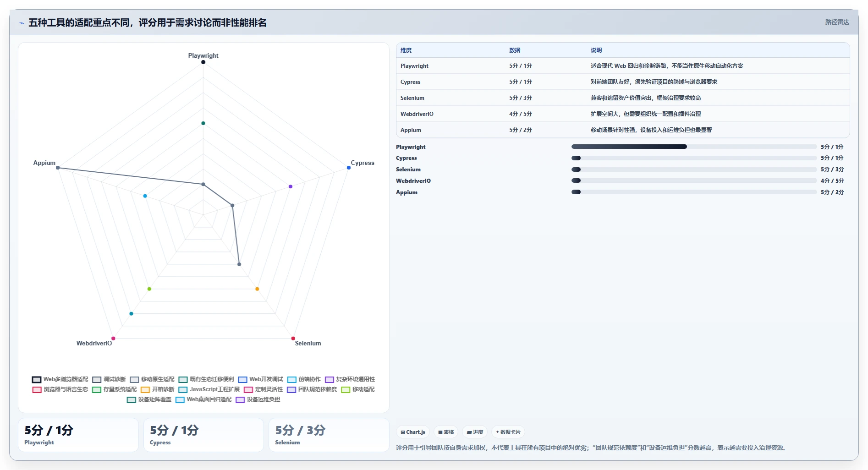
Task: Click the Appium axis label on radar chart
Action: tap(44, 163)
